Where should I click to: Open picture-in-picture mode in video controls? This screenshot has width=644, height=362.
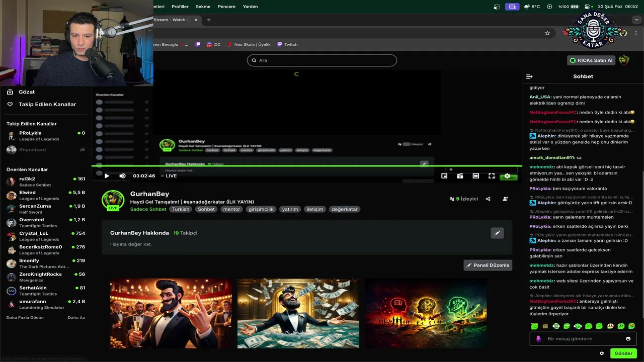[444, 176]
